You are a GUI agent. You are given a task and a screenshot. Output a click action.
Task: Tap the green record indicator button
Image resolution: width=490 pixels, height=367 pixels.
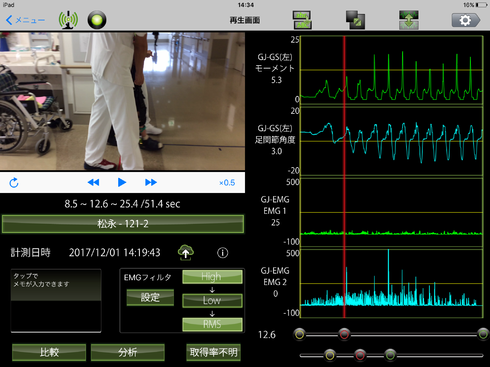click(x=97, y=20)
